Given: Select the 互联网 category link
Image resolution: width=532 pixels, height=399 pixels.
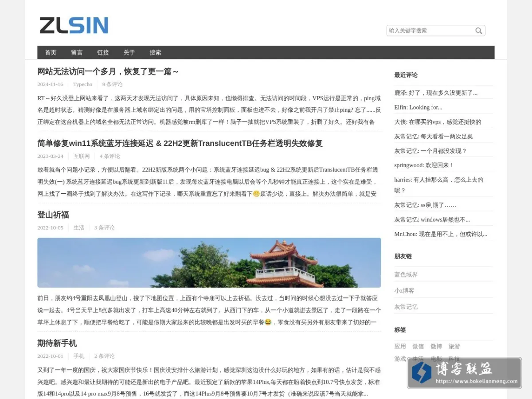Looking at the screenshot, I should [x=82, y=156].
